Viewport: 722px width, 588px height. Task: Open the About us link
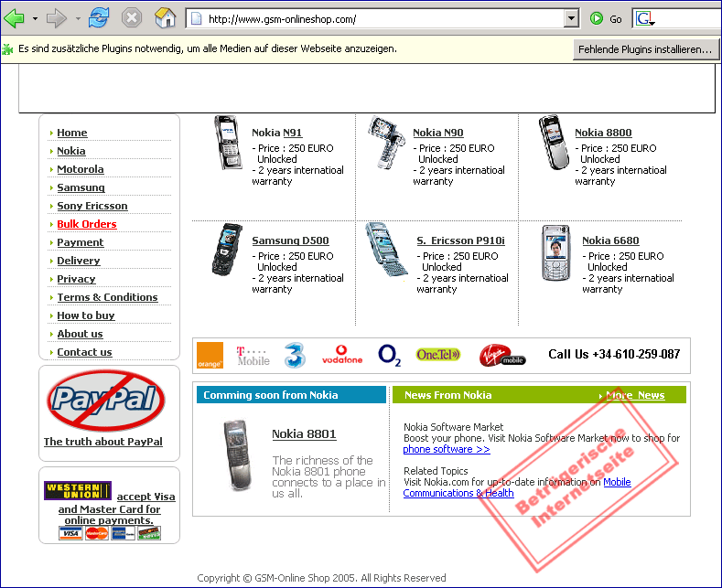point(80,334)
